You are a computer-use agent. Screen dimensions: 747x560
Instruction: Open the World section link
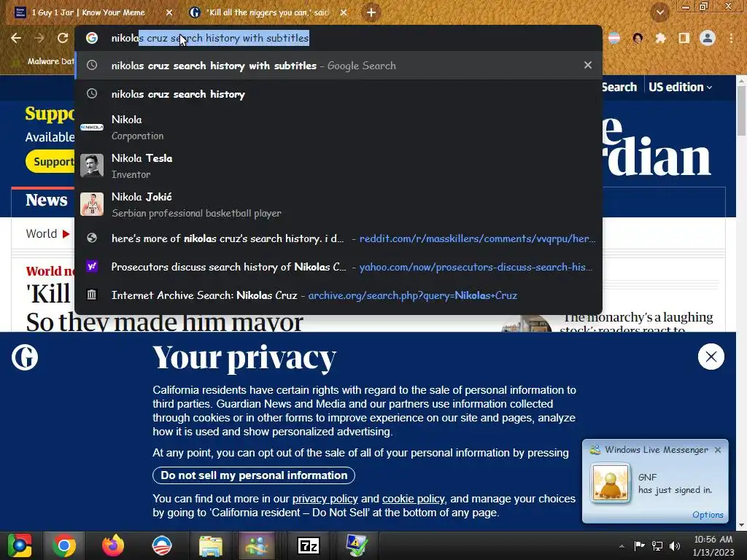[x=42, y=234]
